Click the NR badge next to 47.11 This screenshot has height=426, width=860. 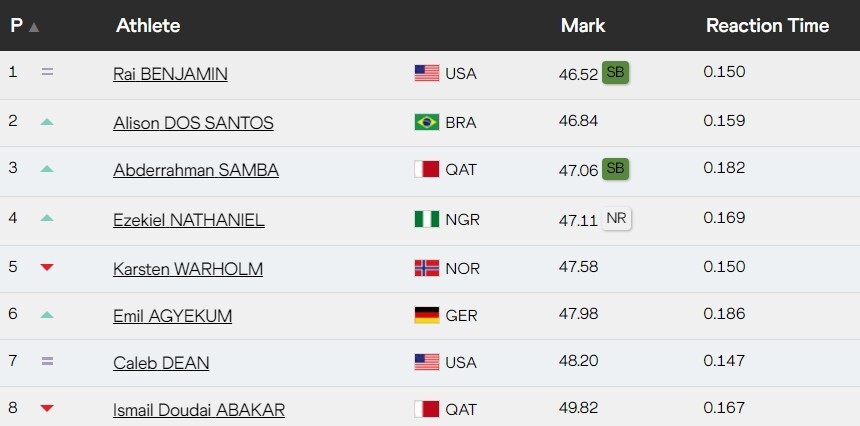pyautogui.click(x=617, y=218)
